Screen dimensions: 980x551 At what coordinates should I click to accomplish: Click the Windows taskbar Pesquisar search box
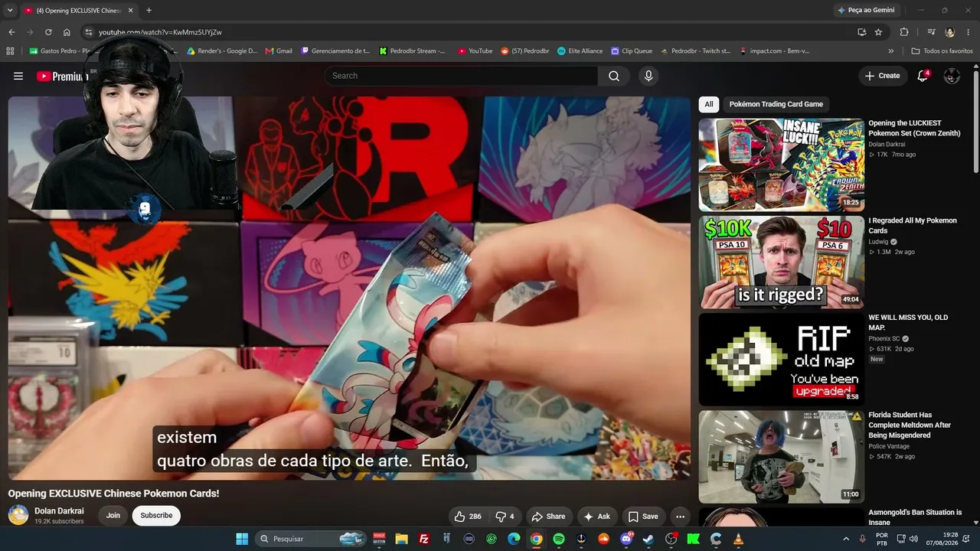coord(310,539)
